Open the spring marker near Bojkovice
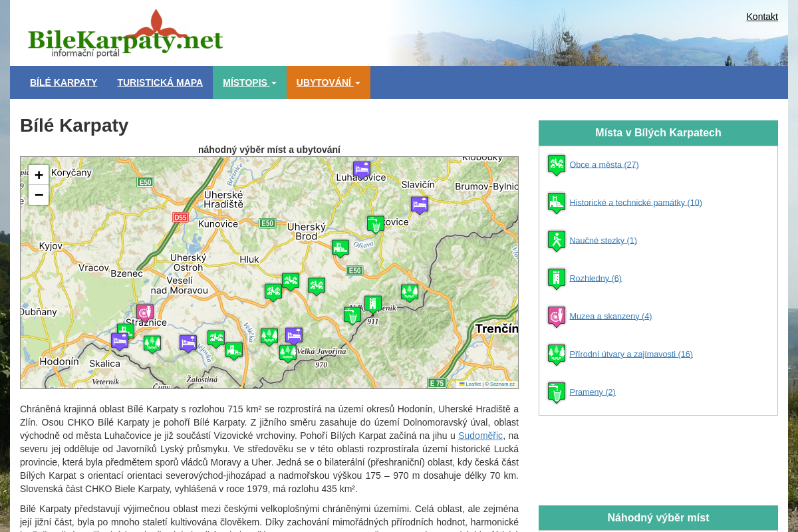The image size is (798, 532). (x=376, y=225)
